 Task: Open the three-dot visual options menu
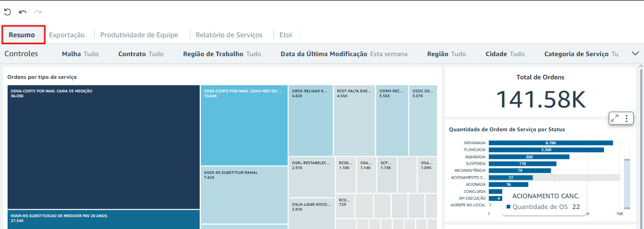point(626,118)
